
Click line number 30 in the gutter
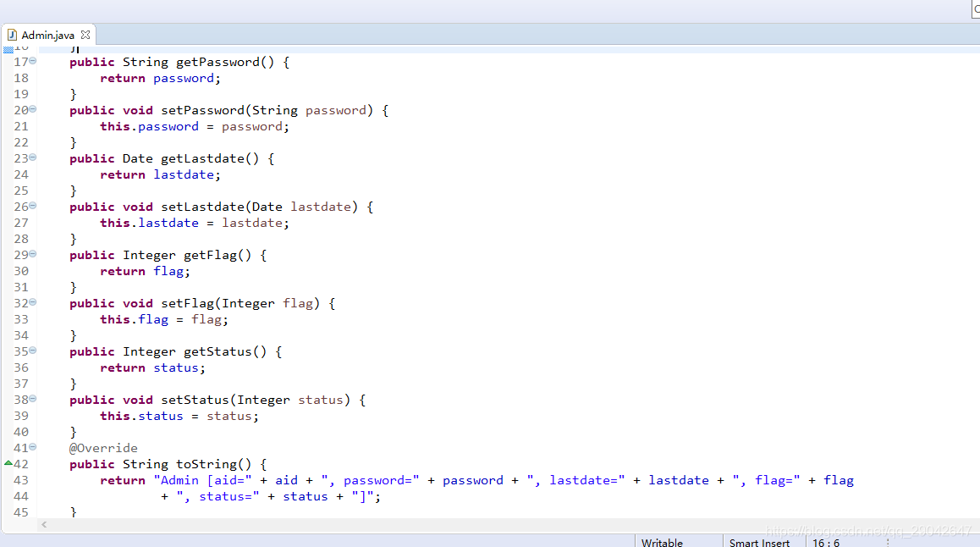tap(21, 271)
